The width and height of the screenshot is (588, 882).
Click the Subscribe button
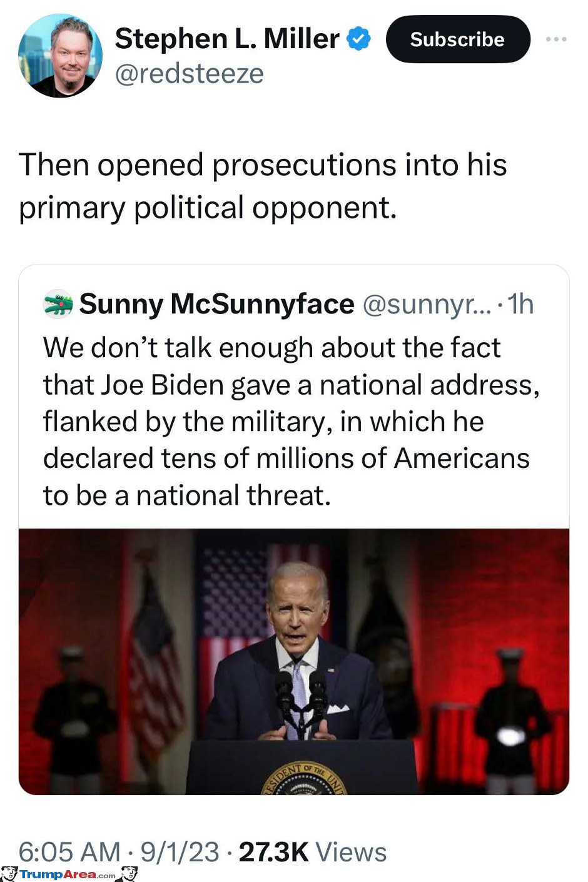click(458, 39)
